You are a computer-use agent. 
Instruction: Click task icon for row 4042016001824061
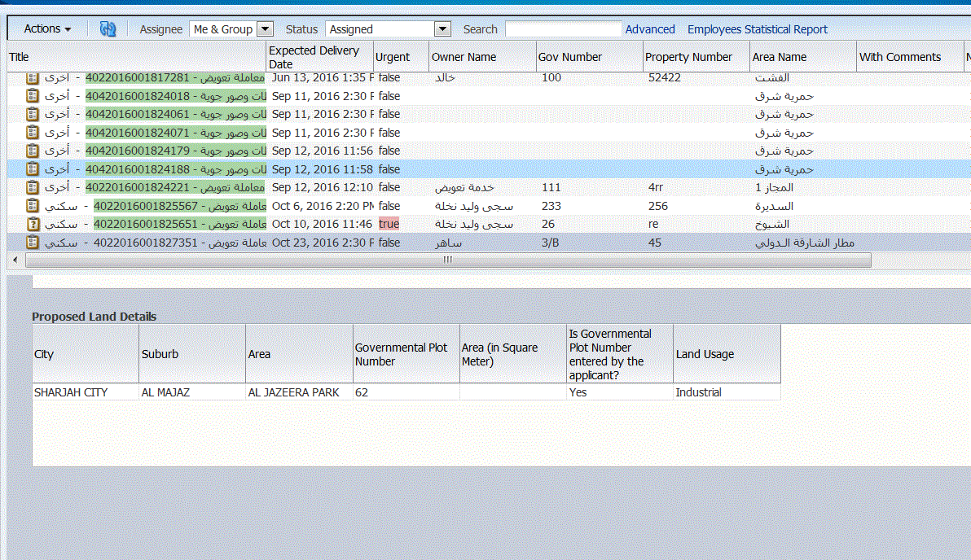33,114
